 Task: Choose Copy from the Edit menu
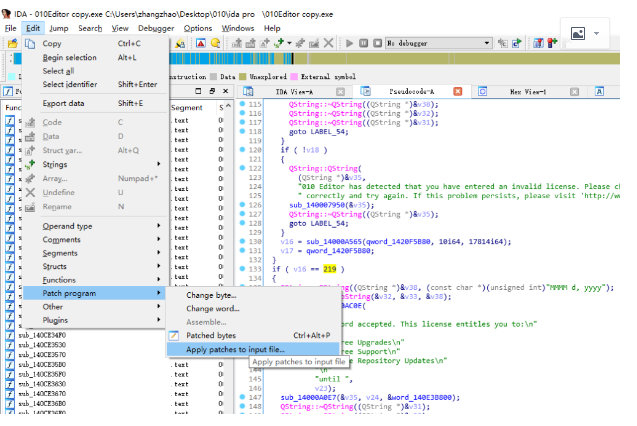click(x=95, y=43)
